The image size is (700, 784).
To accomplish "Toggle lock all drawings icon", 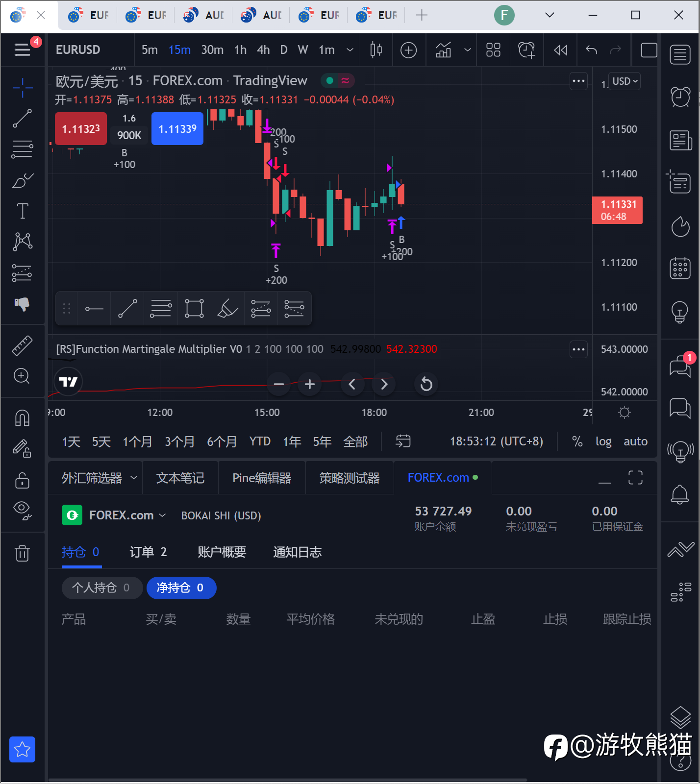I will pos(23,480).
